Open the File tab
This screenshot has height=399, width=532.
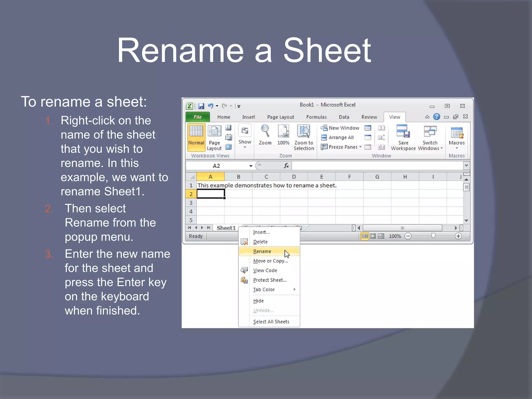[198, 117]
